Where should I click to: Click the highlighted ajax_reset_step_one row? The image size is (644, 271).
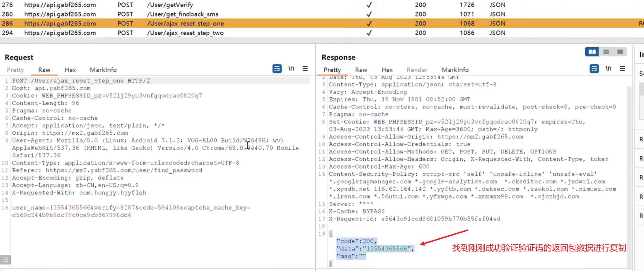click(x=185, y=24)
